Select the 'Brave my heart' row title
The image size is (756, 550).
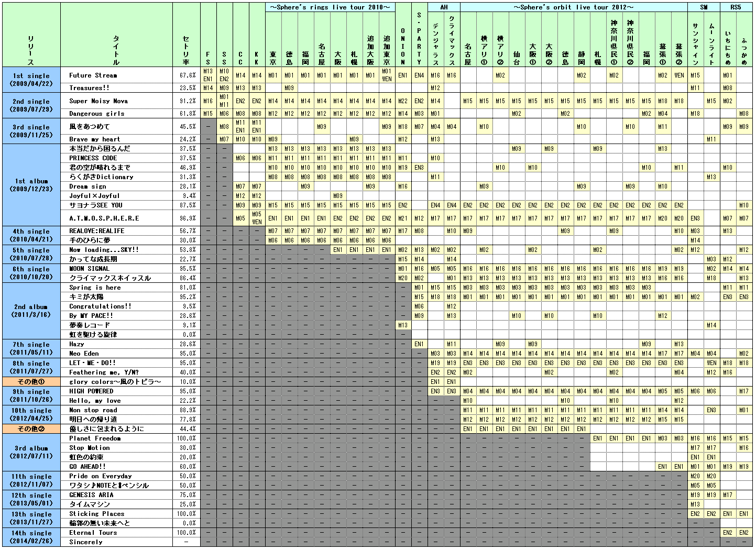pyautogui.click(x=116, y=139)
